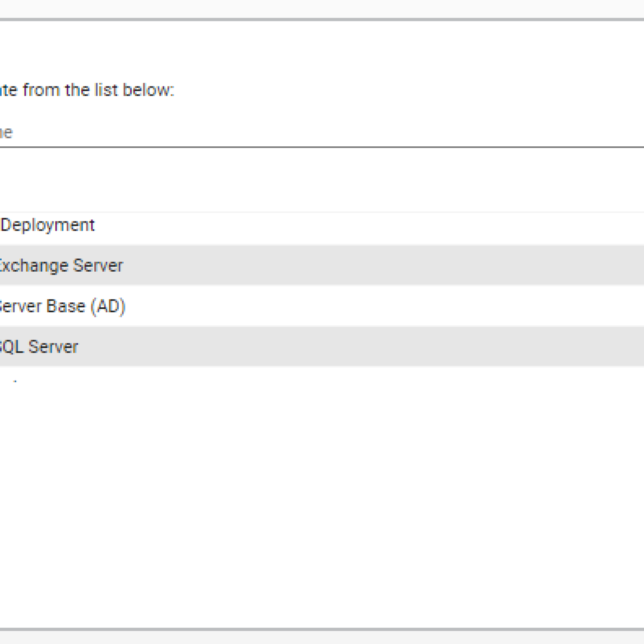Image resolution: width=644 pixels, height=644 pixels.
Task: Select the SQL Server template
Action: click(322, 347)
